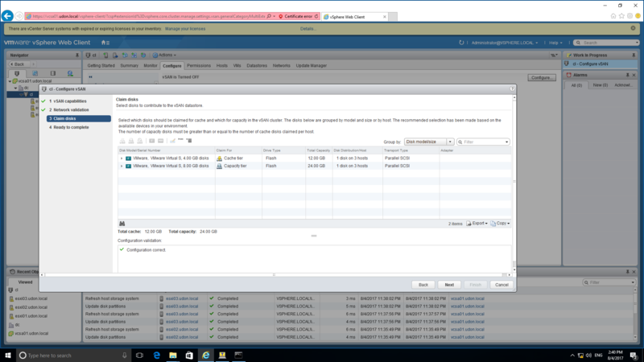Collapse the dc datacenter tree node
This screenshot has width=644, height=362.
pos(15,88)
